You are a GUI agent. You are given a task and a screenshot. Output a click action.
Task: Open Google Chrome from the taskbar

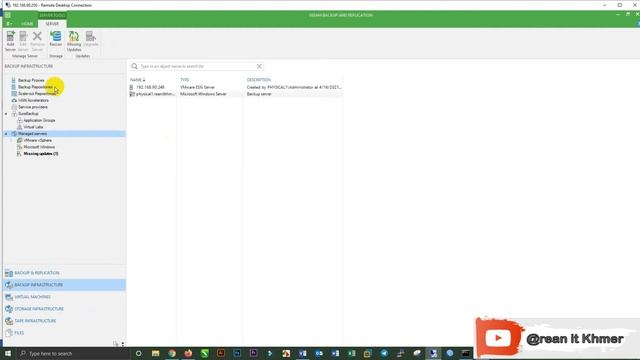pyautogui.click(x=172, y=353)
